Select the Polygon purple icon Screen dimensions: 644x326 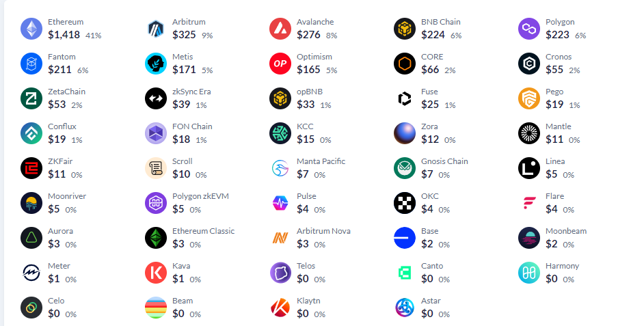pos(529,29)
